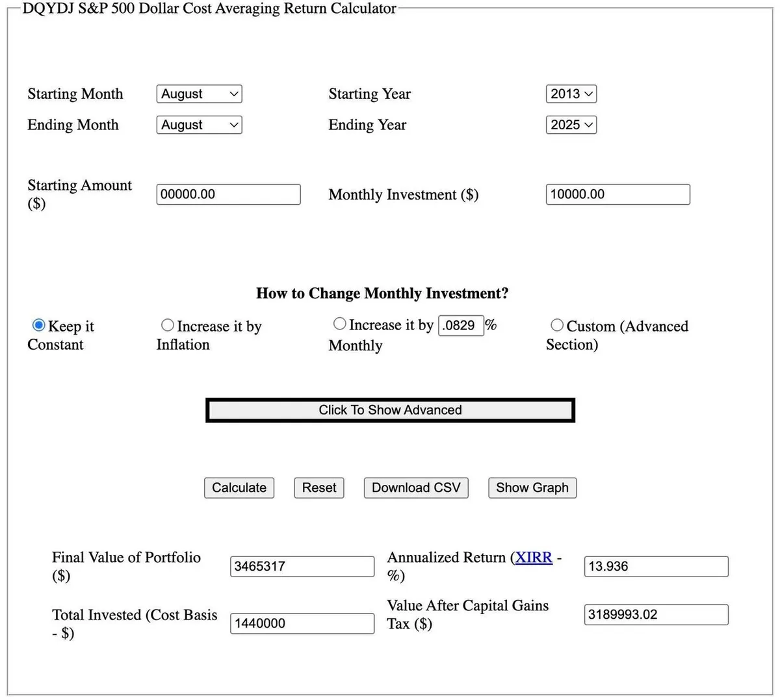Change the Ending Year dropdown
Screen dimensions: 780x700
click(x=571, y=125)
